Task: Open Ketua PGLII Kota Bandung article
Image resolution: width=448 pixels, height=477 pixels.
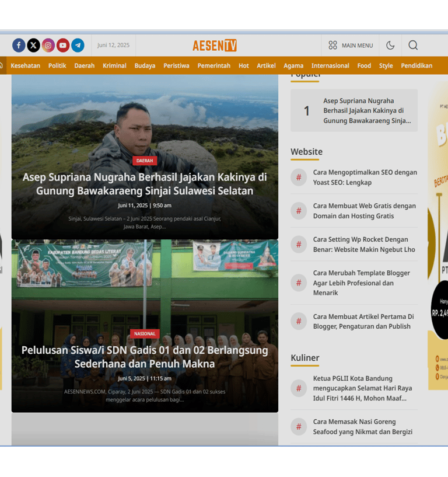Action: click(x=363, y=388)
